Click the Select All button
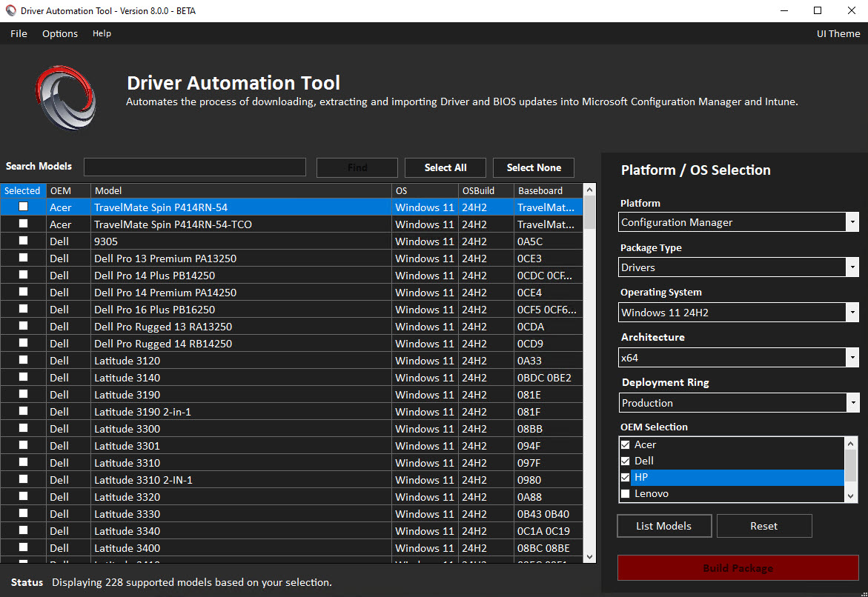The image size is (868, 597). pos(445,167)
